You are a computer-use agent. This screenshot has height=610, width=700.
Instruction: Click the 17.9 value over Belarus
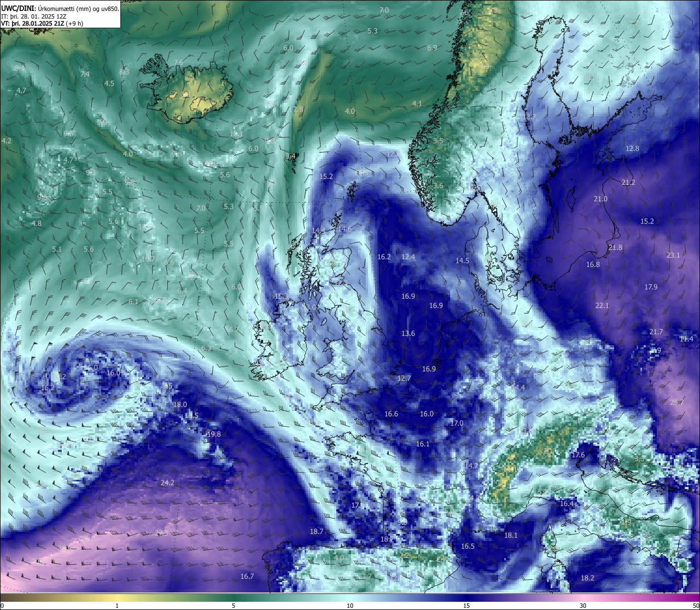pos(651,287)
